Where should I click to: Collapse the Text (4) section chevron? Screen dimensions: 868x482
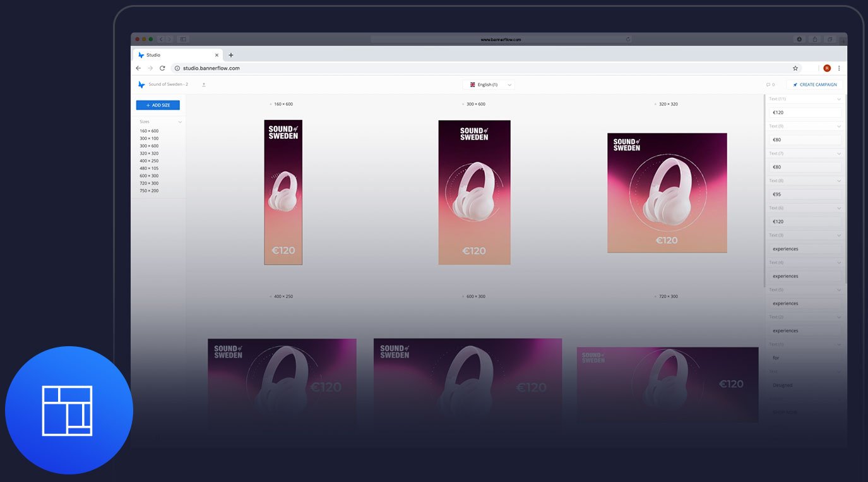839,262
